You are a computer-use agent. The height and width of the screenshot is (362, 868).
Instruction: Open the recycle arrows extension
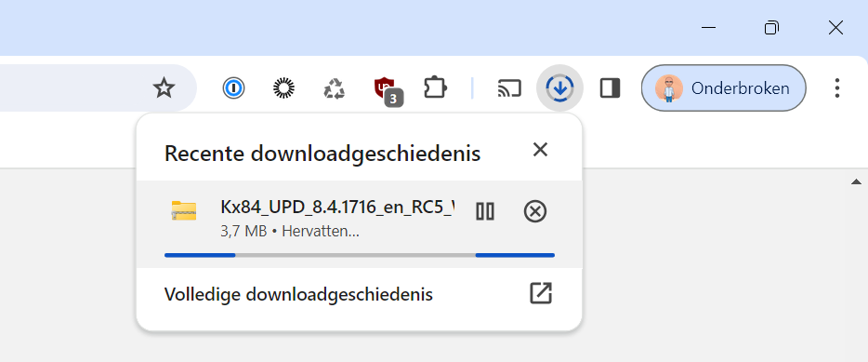tap(335, 88)
